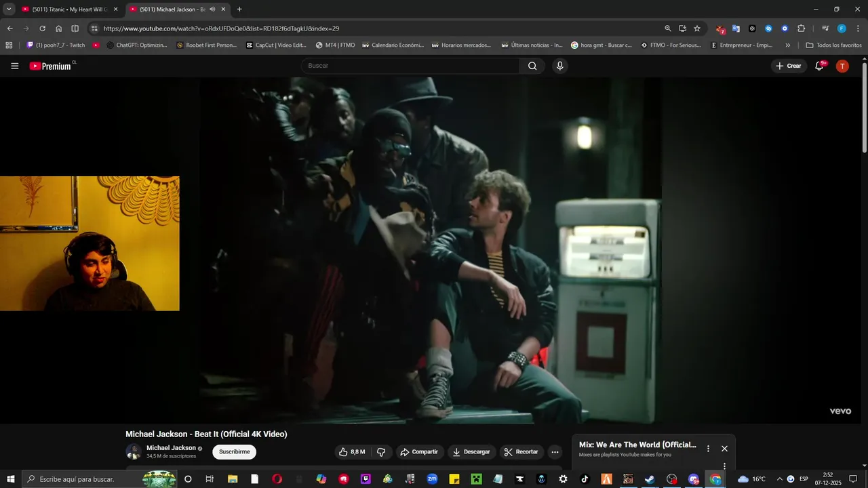
Task: Show hidden system tray icons
Action: click(x=779, y=479)
